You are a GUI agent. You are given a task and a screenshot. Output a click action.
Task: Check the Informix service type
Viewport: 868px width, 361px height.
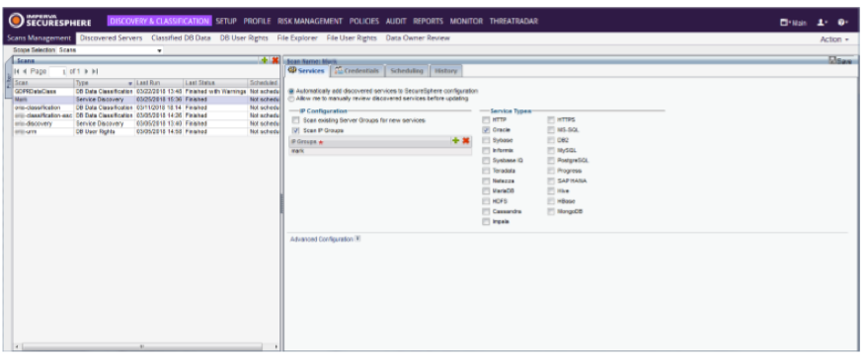point(486,150)
